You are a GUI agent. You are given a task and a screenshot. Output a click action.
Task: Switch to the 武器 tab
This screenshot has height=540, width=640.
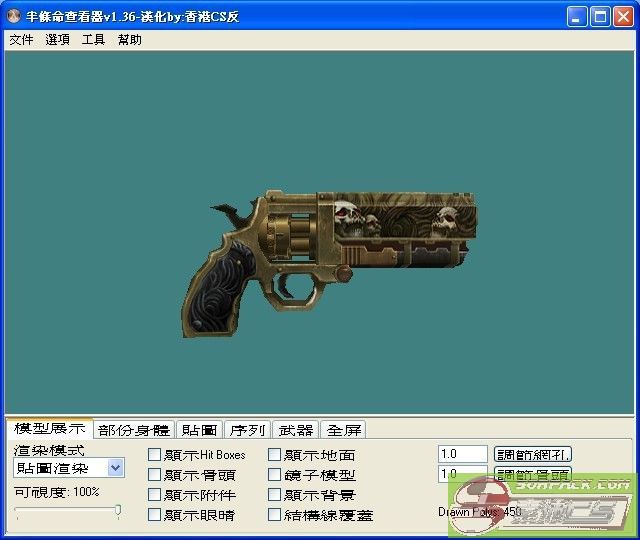coord(296,430)
